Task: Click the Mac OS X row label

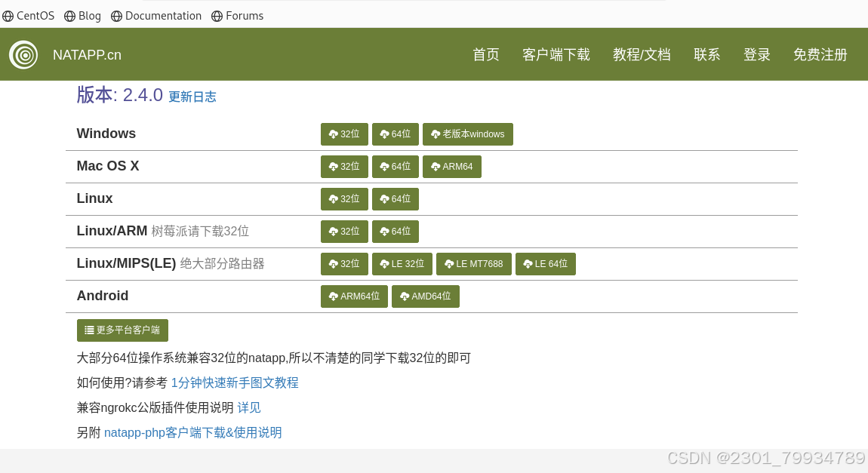Action: click(x=108, y=166)
